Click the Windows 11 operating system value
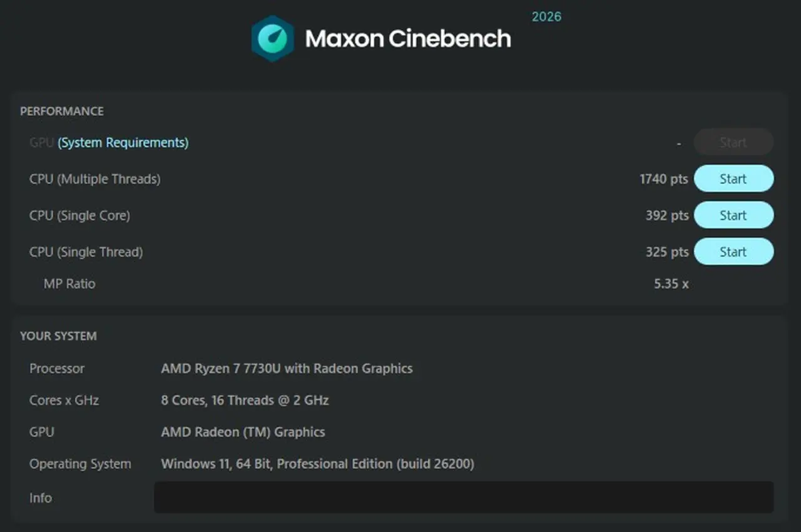The height and width of the screenshot is (532, 801). 317,464
